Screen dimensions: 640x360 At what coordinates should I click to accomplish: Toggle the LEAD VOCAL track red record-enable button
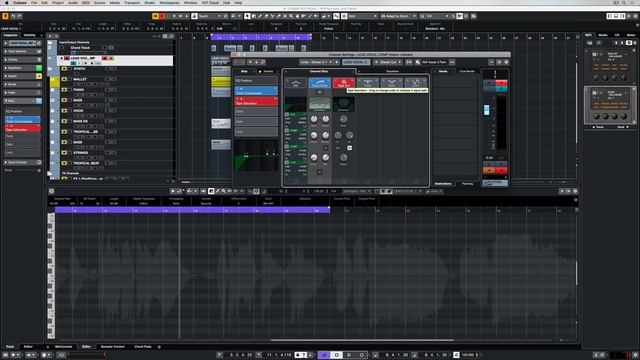tap(104, 58)
